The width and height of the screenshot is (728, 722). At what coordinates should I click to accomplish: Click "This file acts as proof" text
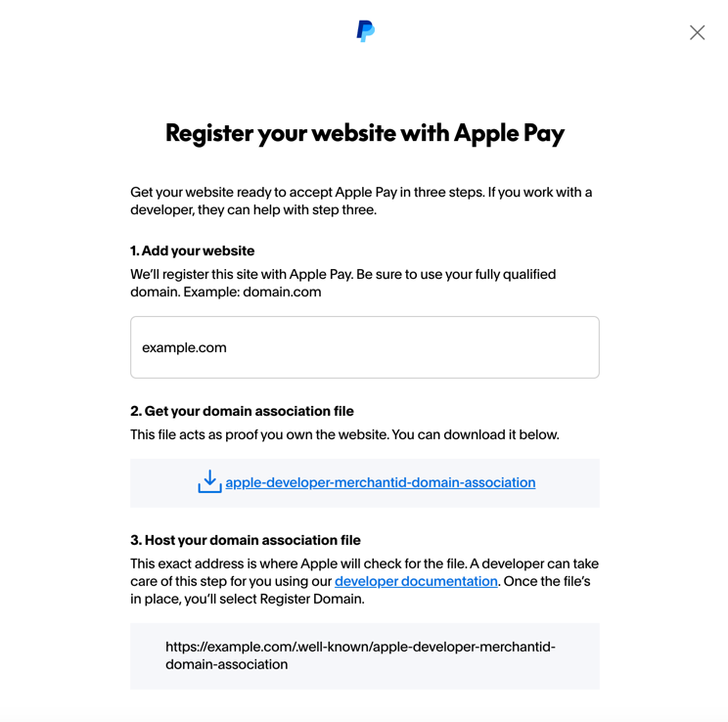(x=344, y=434)
